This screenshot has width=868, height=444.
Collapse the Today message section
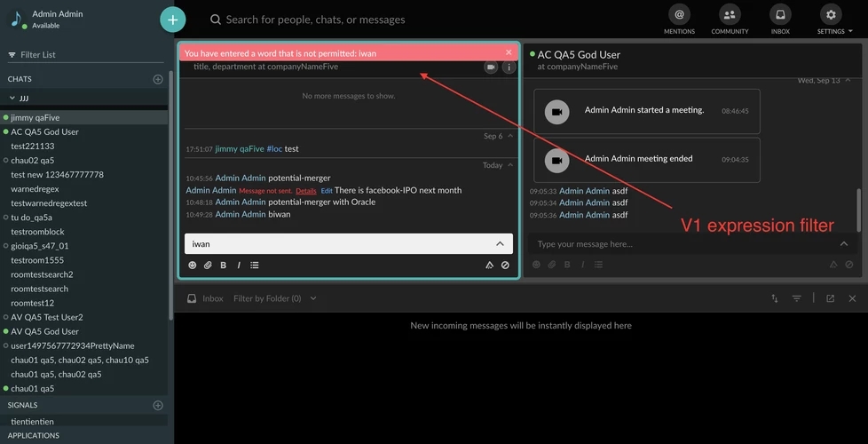510,165
